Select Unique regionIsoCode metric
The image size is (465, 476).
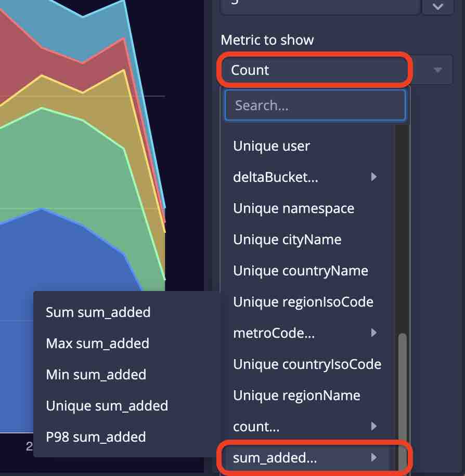click(x=303, y=302)
